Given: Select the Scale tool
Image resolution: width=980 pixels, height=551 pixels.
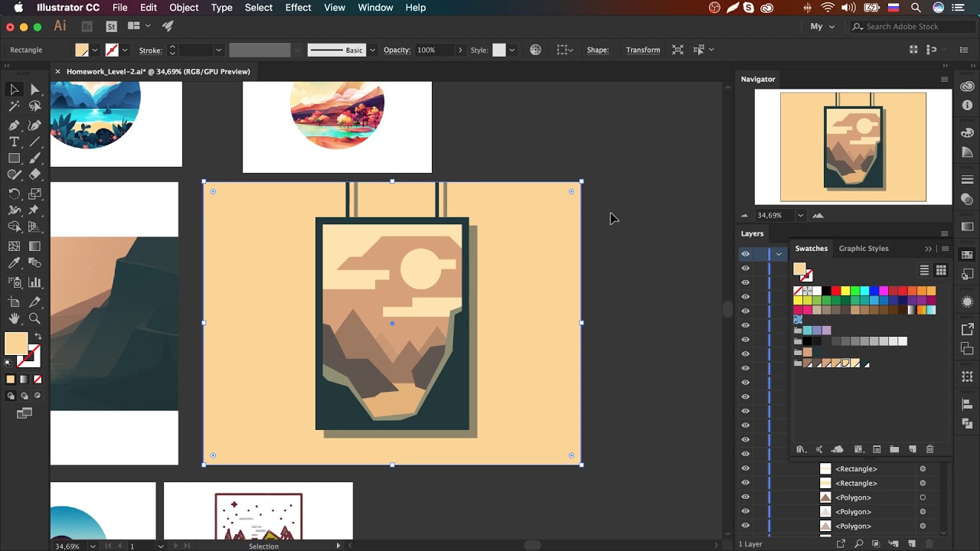Looking at the screenshot, I should click(x=34, y=194).
